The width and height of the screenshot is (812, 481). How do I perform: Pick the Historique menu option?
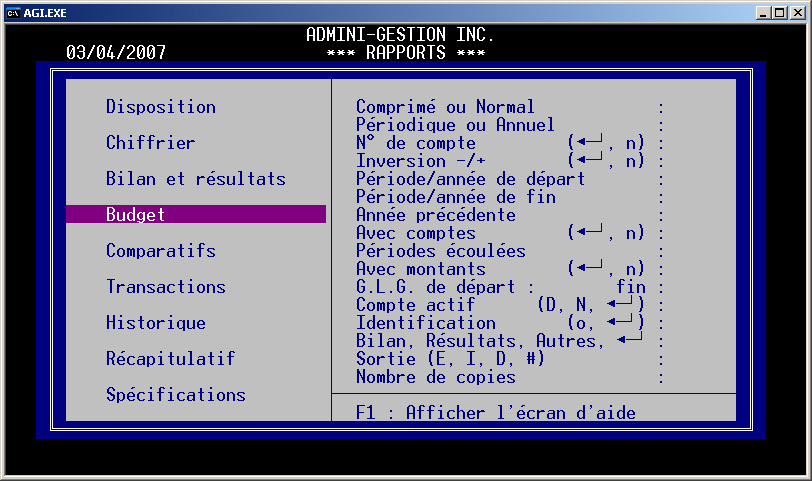pyautogui.click(x=156, y=323)
